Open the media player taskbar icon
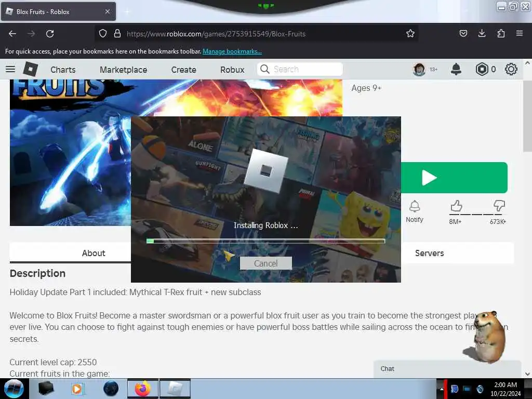Screen dimensions: 532x399 click(78, 389)
